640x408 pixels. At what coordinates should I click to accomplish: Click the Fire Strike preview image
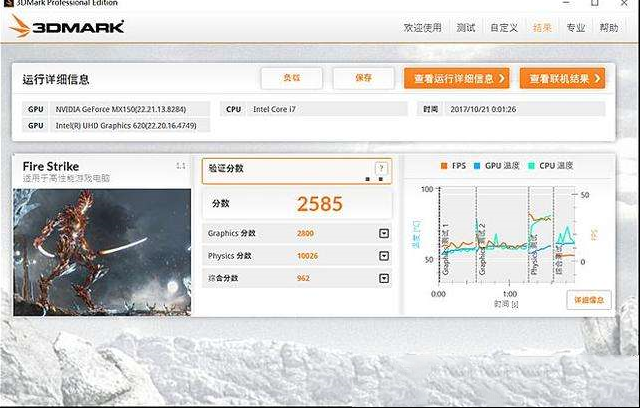pyautogui.click(x=102, y=252)
